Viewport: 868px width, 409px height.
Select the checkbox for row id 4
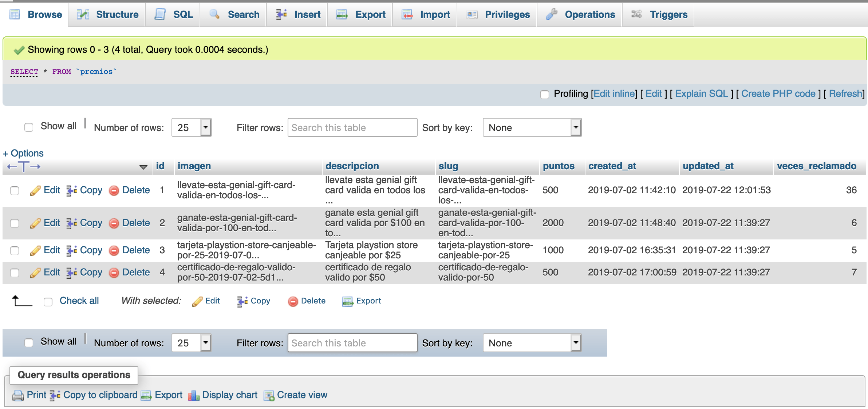[15, 273]
